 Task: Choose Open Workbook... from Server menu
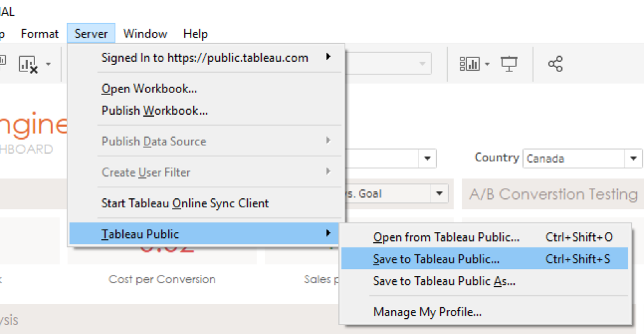[x=206, y=89]
